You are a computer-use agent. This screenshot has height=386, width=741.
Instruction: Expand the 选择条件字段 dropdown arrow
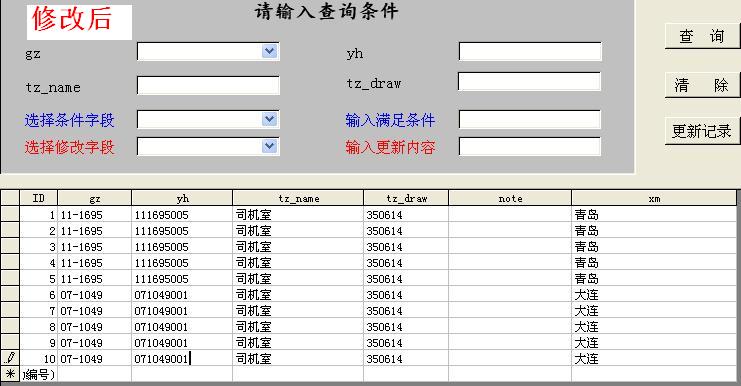click(x=269, y=119)
